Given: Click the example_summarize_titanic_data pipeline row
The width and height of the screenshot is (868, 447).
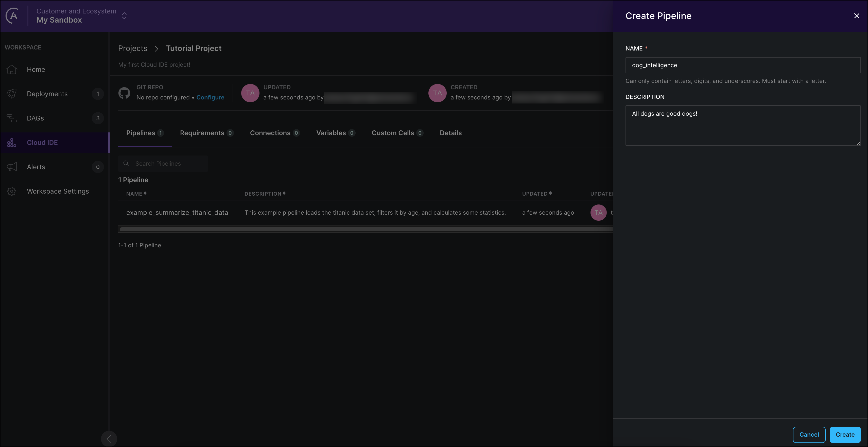Looking at the screenshot, I should [365, 212].
